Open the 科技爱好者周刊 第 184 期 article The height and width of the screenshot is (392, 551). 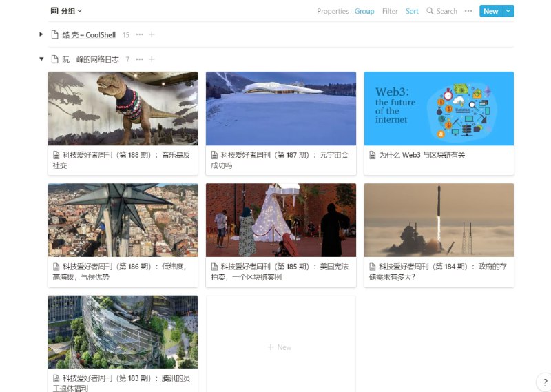pos(439,271)
